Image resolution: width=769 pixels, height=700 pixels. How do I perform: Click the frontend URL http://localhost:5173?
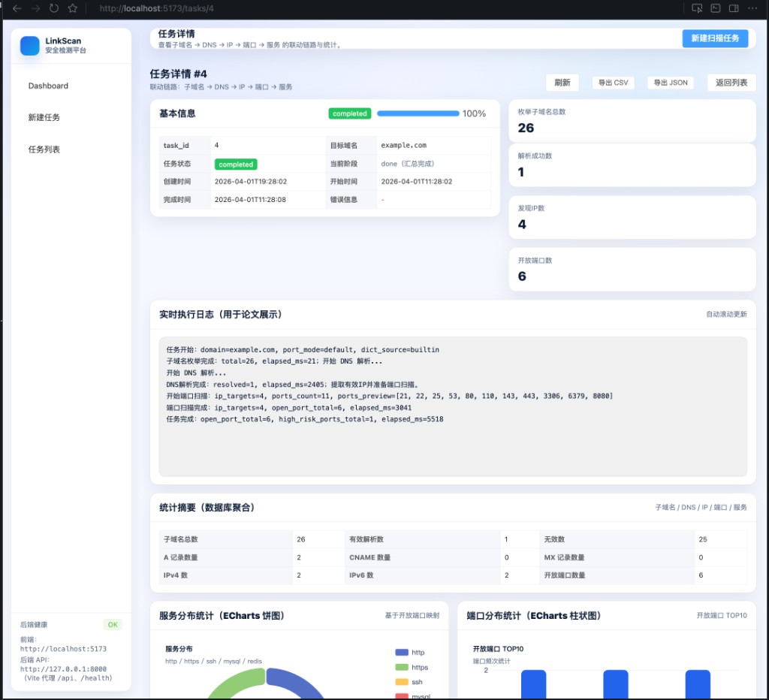click(63, 648)
